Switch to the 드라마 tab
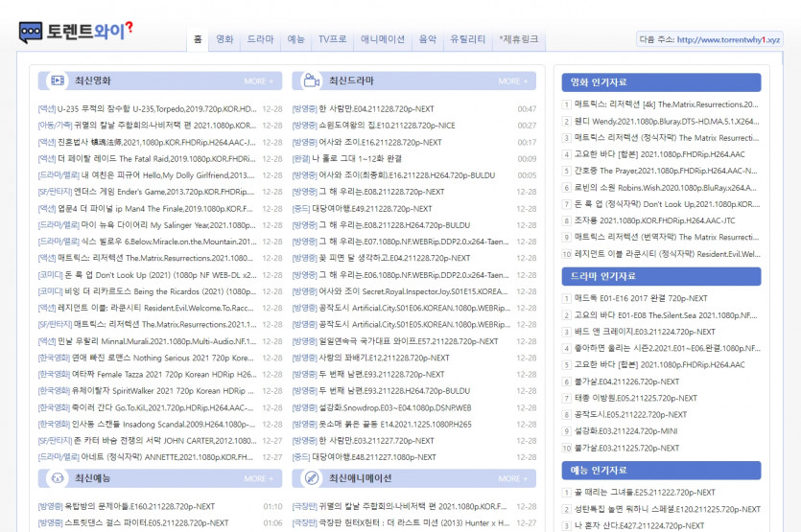Viewport: 801px width, 532px height. [260, 40]
